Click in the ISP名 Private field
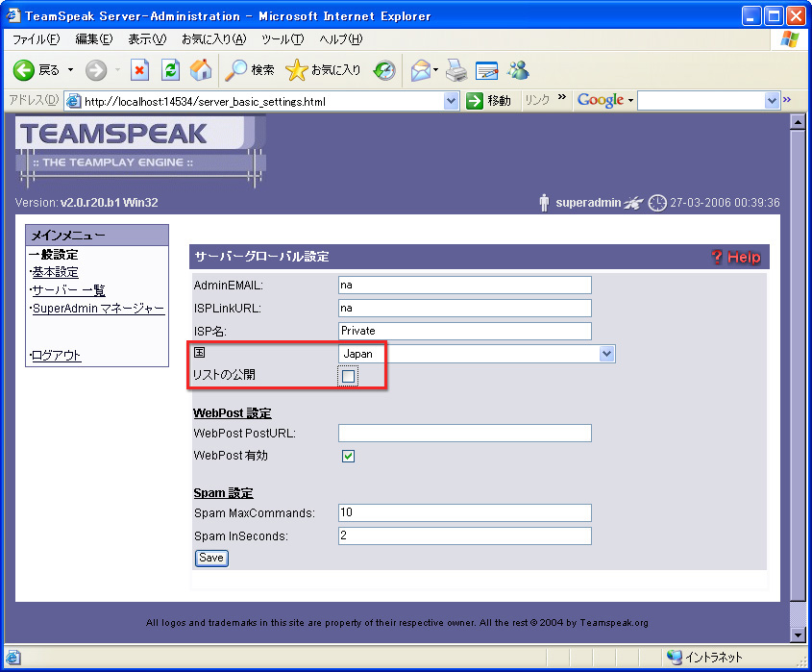The image size is (812, 672). 464,331
